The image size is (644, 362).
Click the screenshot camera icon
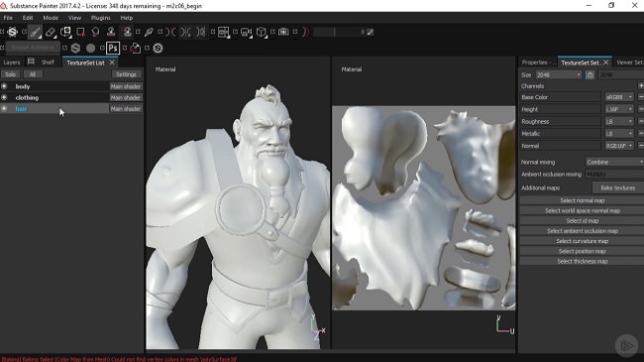point(283,32)
